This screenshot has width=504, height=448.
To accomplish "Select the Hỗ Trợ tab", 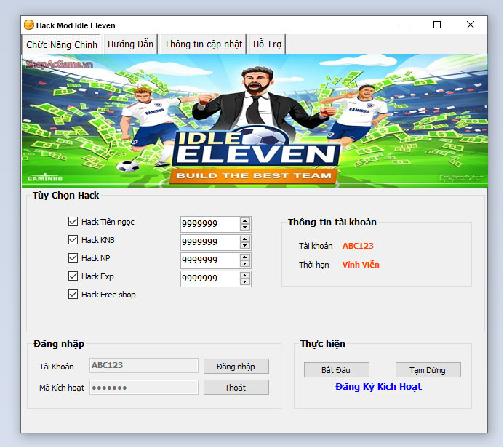I will click(x=267, y=44).
